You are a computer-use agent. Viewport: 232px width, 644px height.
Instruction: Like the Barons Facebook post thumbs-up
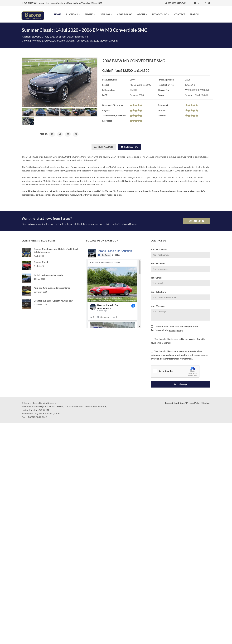(x=92, y=317)
